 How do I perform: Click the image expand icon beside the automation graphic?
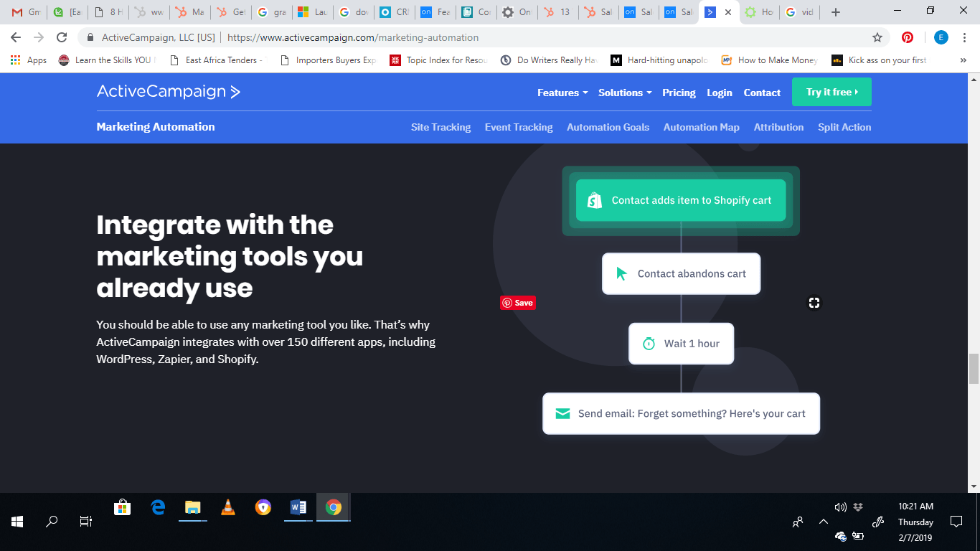814,303
